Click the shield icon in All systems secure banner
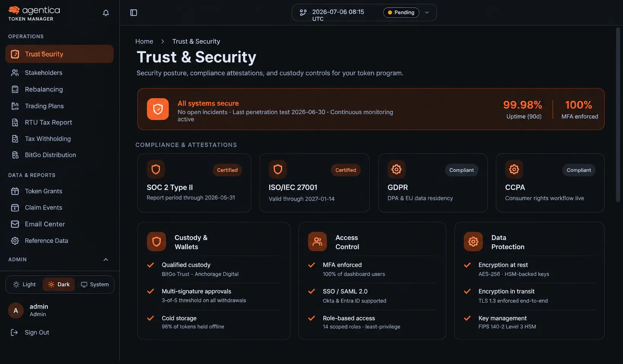The height and width of the screenshot is (364, 623). pos(158,109)
